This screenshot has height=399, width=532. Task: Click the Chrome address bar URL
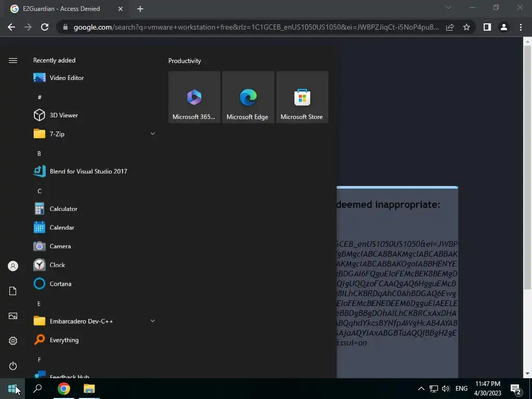(x=256, y=27)
